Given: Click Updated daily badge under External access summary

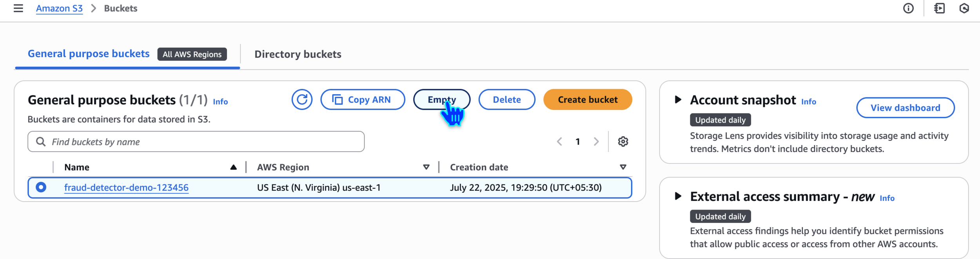Looking at the screenshot, I should [720, 217].
